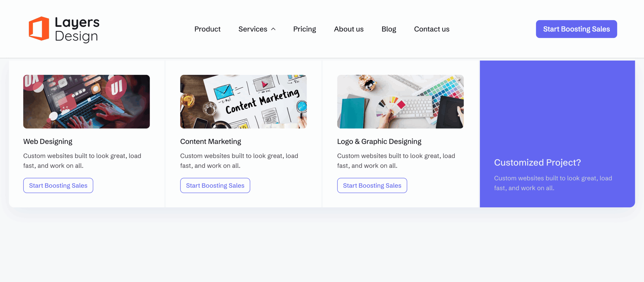
Task: Navigate to the Blog link
Action: (x=389, y=29)
